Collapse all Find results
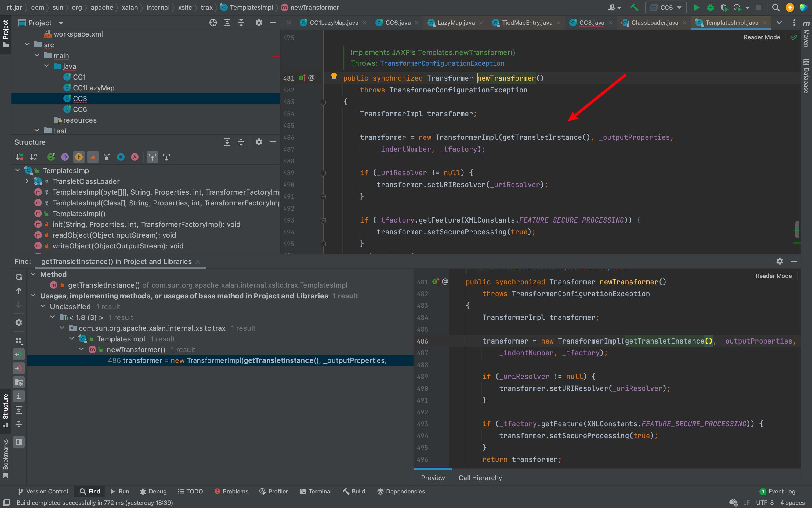This screenshot has height=508, width=812. [19, 424]
